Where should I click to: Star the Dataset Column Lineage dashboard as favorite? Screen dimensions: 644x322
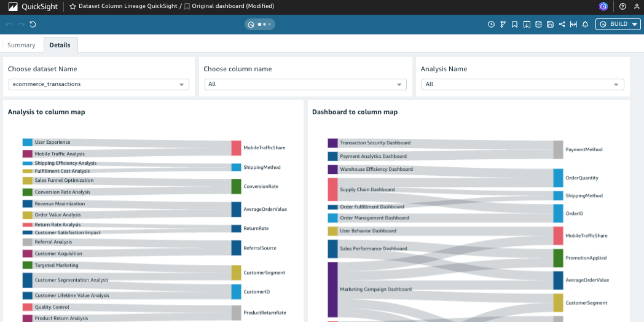[73, 7]
